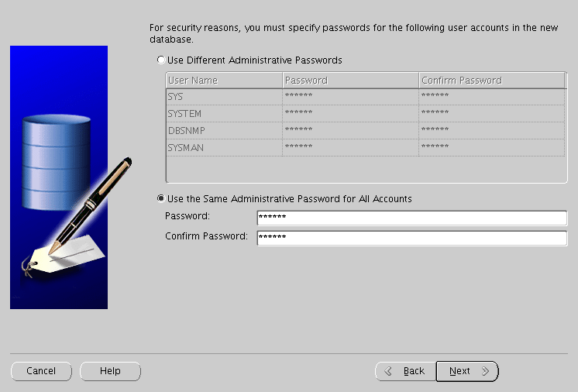Select the DBSNMP user name cell
Screen dimensions: 578x392
(x=224, y=130)
